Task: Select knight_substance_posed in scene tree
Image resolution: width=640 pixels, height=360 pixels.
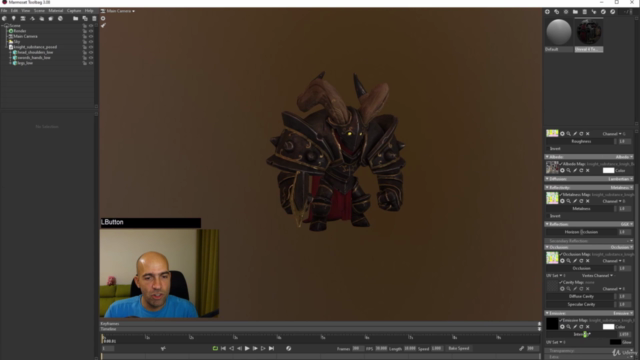Action: (x=35, y=47)
